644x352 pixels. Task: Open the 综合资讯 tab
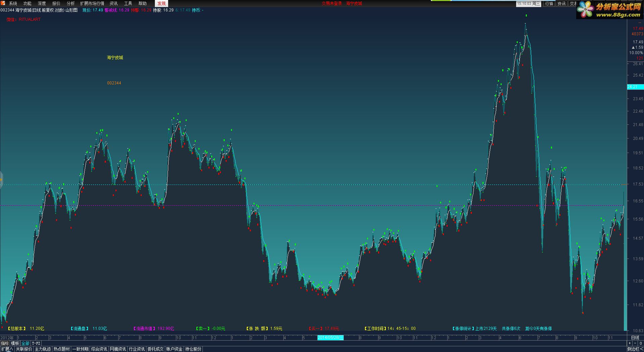[99, 349]
